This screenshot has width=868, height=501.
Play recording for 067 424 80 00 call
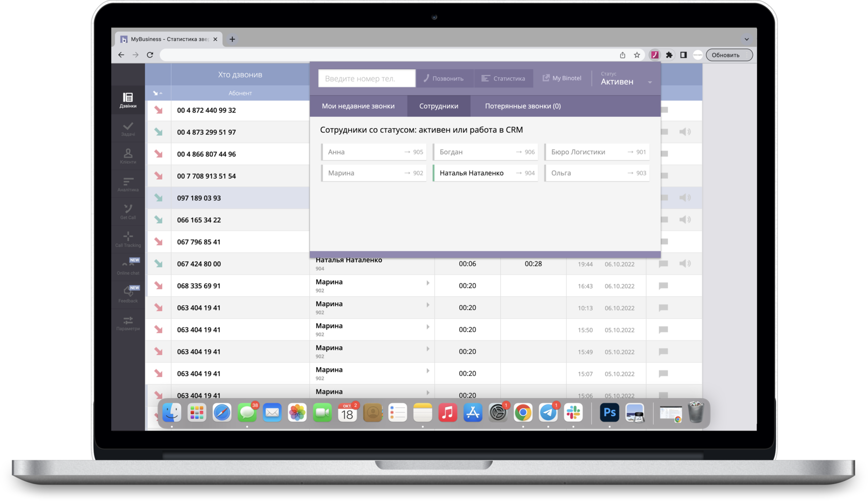pyautogui.click(x=685, y=264)
